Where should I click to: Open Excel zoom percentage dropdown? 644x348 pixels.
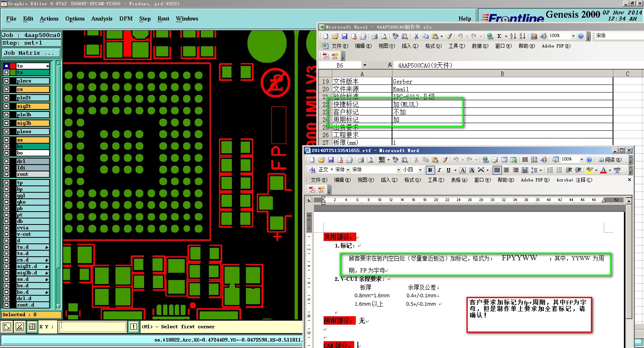(x=573, y=36)
